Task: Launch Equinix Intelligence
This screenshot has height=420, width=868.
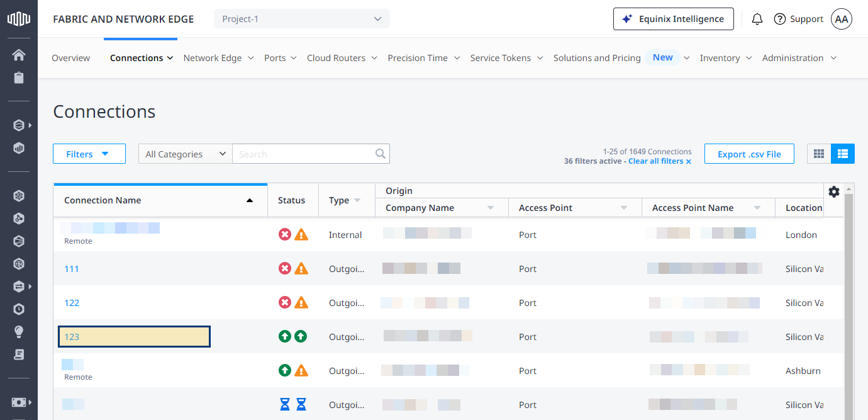Action: (x=673, y=19)
